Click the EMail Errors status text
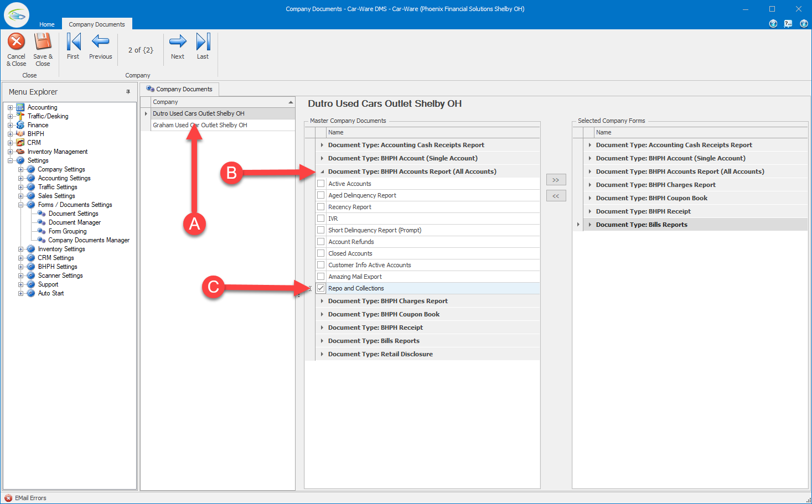 30,498
